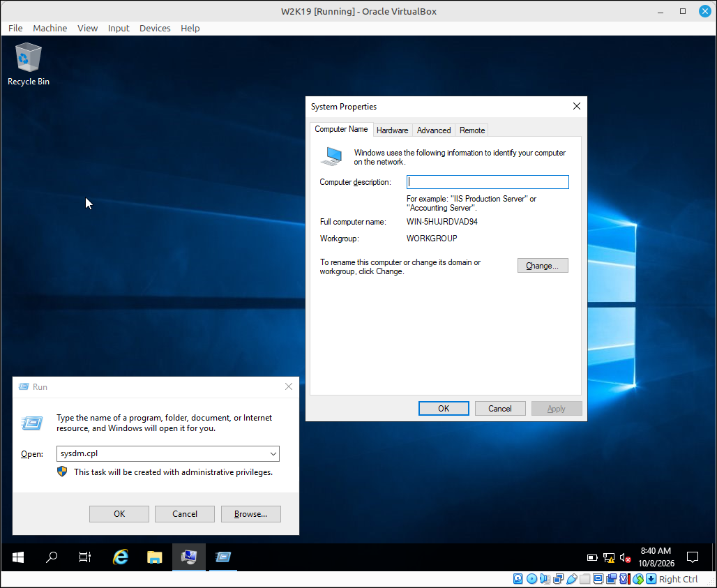The image size is (717, 588).
Task: Open taskbar search magnifier
Action: pos(52,557)
